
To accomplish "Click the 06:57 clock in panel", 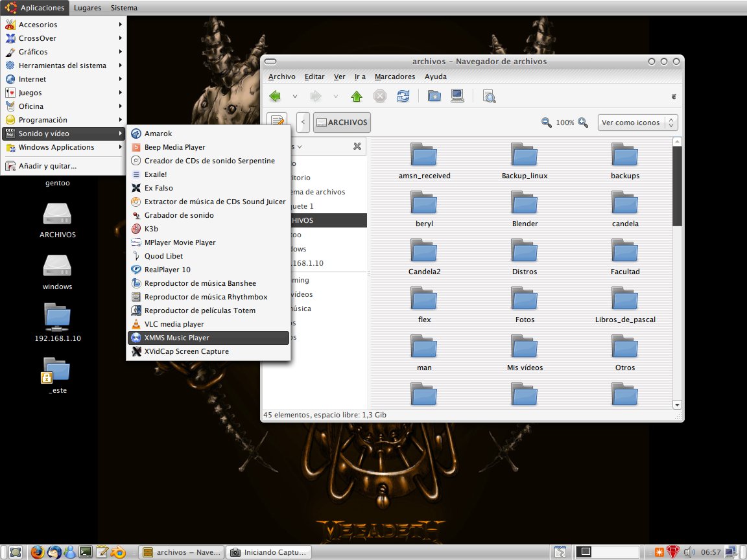I will point(710,552).
